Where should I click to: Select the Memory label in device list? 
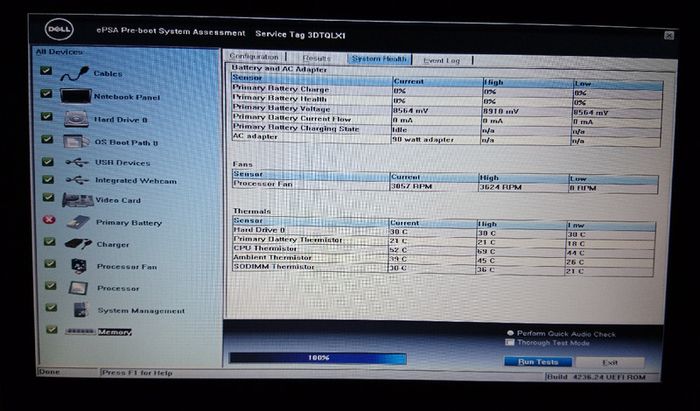tap(115, 332)
